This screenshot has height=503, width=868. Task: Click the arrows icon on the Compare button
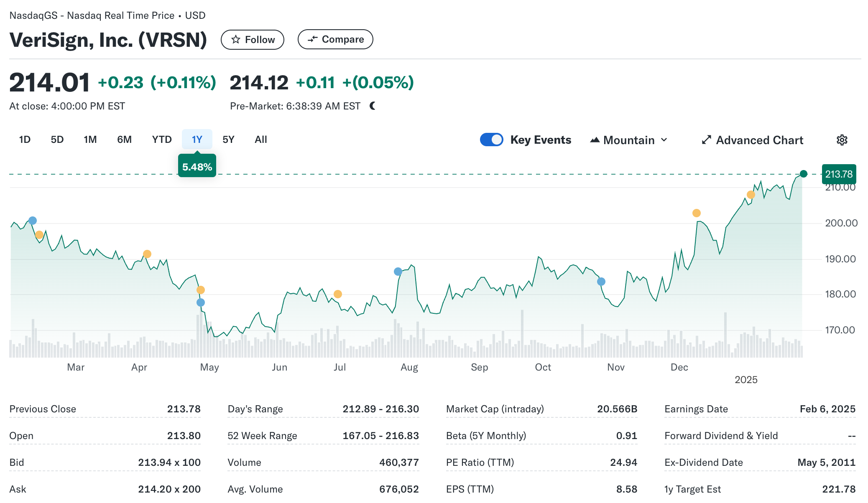[312, 39]
